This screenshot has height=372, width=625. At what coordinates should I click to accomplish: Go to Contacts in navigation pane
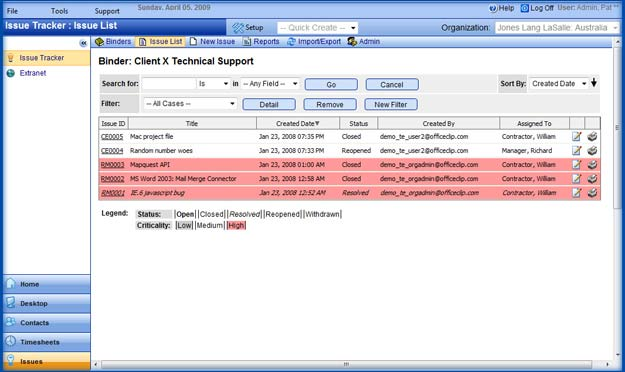tap(47, 323)
